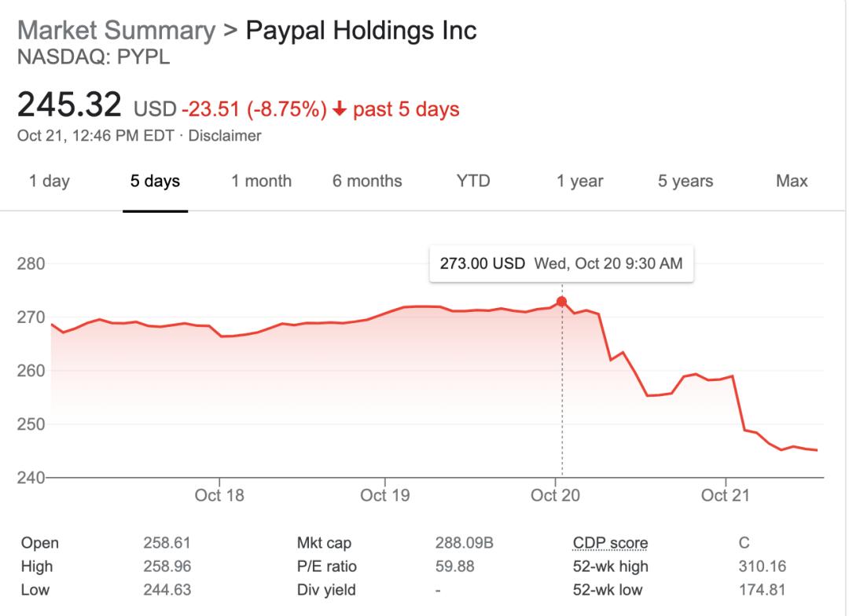Show the 1 month chart view
The height and width of the screenshot is (616, 849).
[261, 181]
